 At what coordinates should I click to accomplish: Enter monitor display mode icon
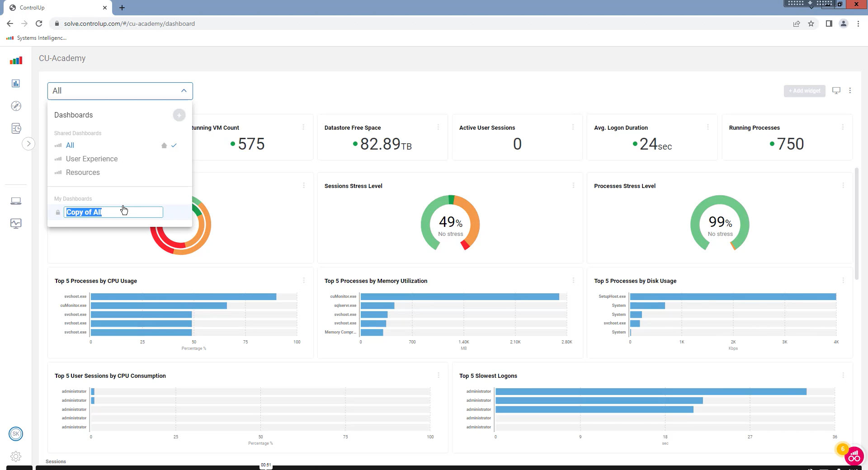[836, 91]
